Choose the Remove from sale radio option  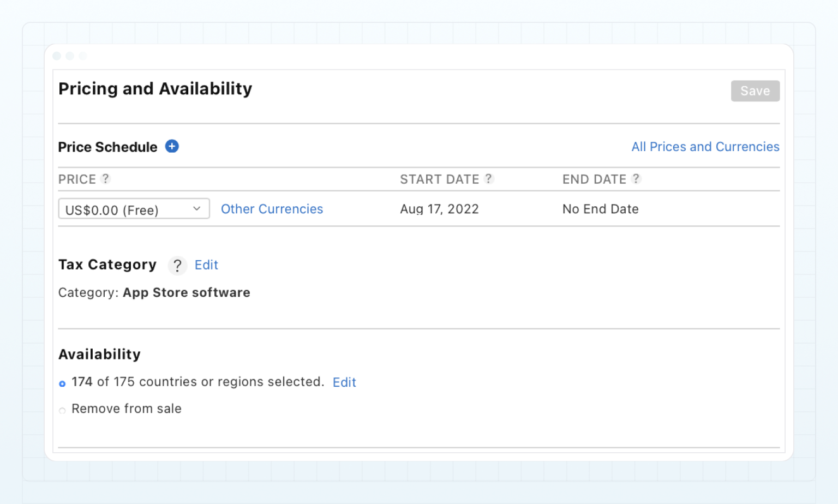point(62,410)
